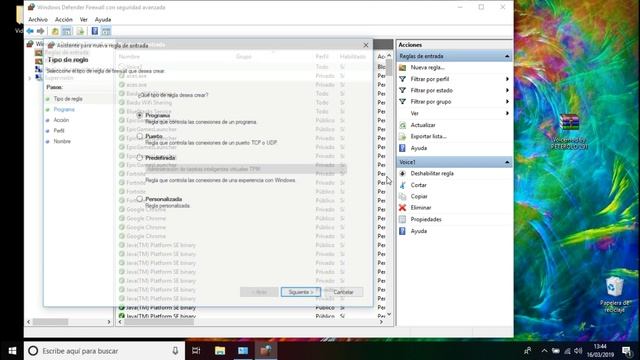640x360 pixels.
Task: Expand the Ver submenu arrow
Action: click(x=507, y=113)
